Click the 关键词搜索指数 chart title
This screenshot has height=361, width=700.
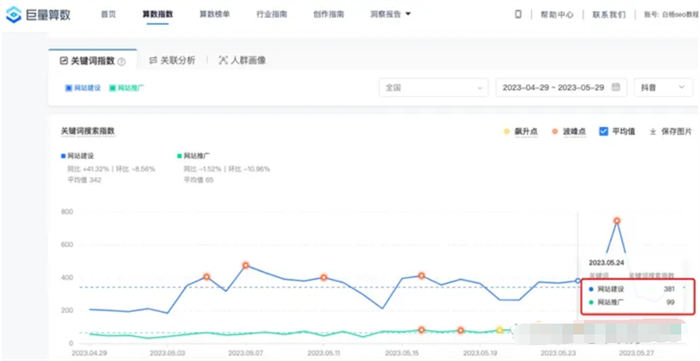pos(88,131)
